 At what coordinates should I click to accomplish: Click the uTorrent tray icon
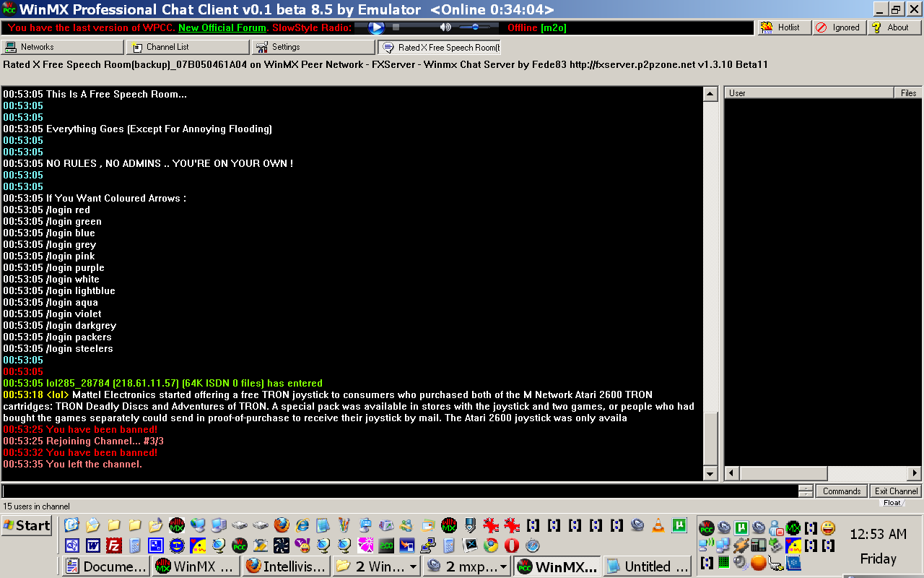[741, 528]
